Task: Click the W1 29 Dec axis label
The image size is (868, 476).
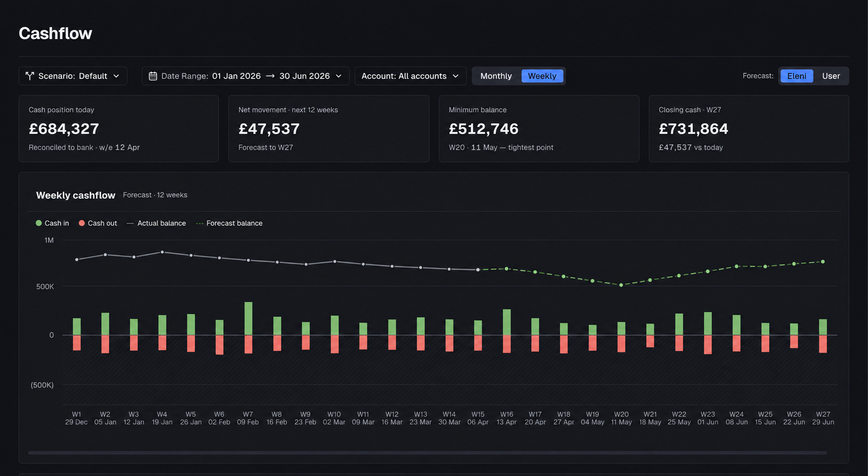Action: pyautogui.click(x=76, y=418)
